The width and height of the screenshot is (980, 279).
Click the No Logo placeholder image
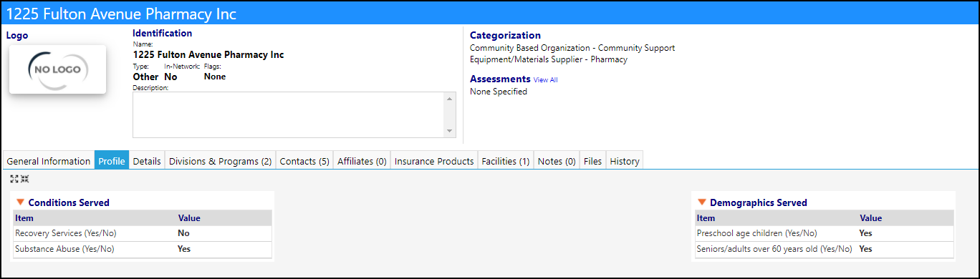point(58,69)
